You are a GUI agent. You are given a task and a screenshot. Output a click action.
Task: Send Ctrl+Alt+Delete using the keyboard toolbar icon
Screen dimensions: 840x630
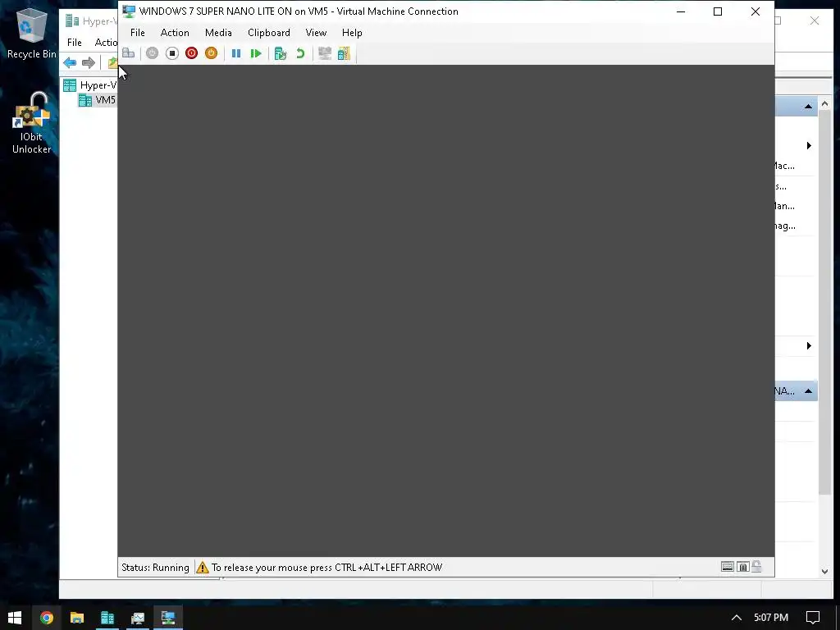(x=129, y=53)
